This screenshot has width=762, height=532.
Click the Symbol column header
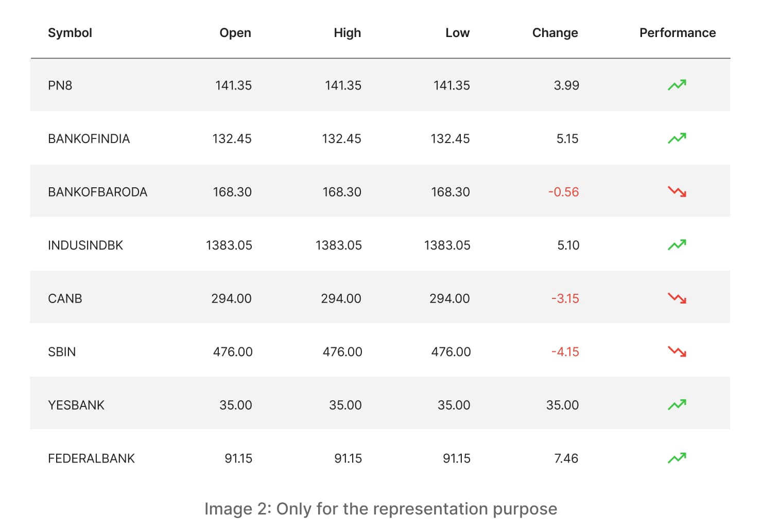click(x=70, y=33)
